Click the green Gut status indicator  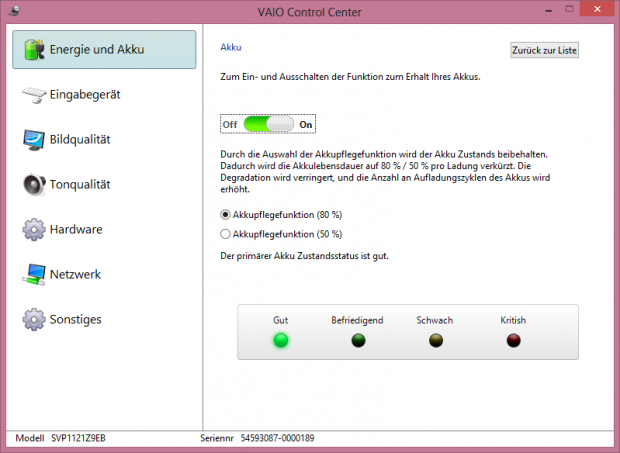tap(281, 340)
